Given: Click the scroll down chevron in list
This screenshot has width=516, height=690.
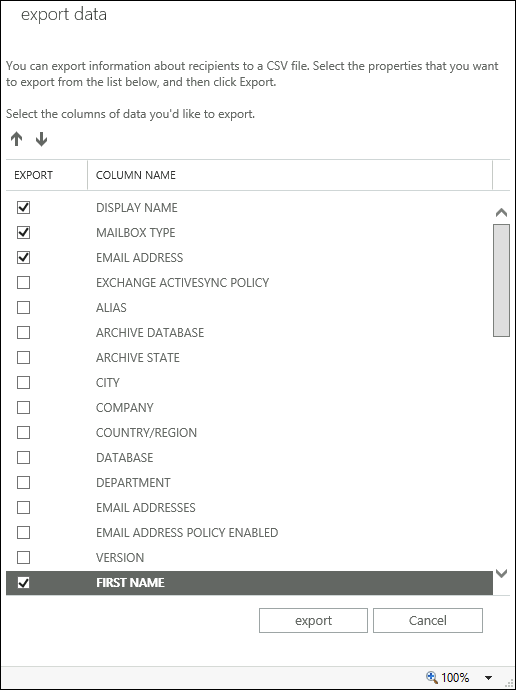Looking at the screenshot, I should 501,573.
